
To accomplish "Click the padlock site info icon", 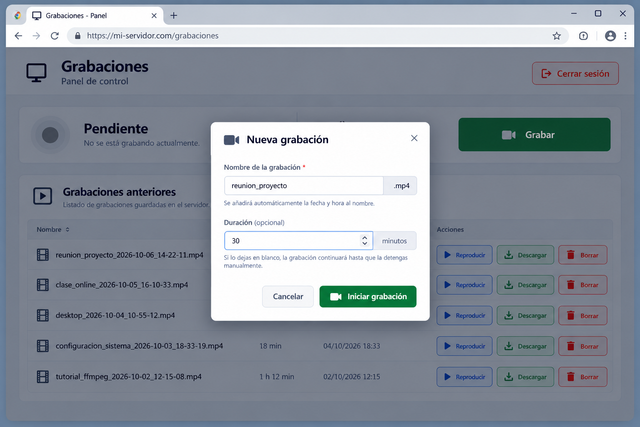I will pos(78,36).
